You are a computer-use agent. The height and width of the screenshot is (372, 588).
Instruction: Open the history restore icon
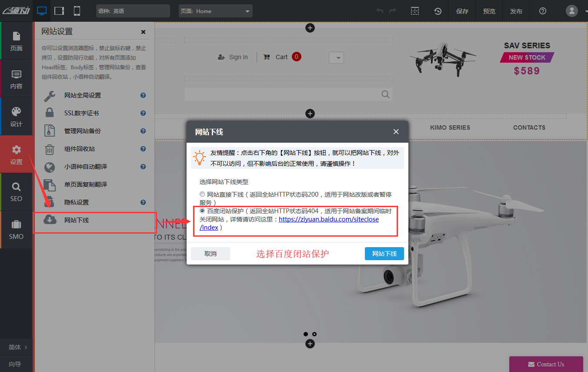click(x=438, y=11)
